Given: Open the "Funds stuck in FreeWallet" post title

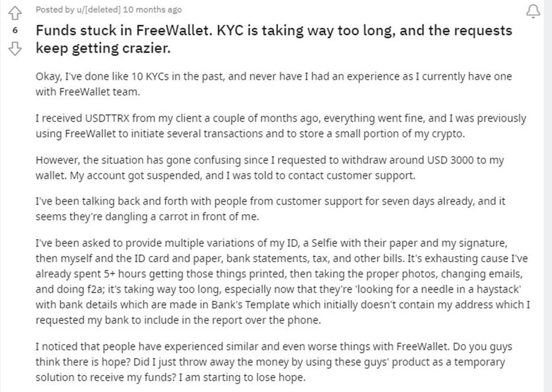Looking at the screenshot, I should tap(274, 39).
